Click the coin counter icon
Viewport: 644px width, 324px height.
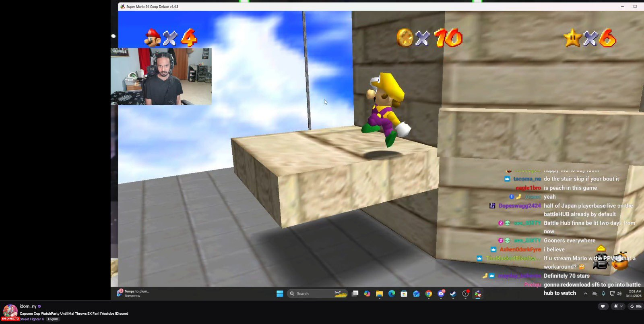(x=405, y=38)
